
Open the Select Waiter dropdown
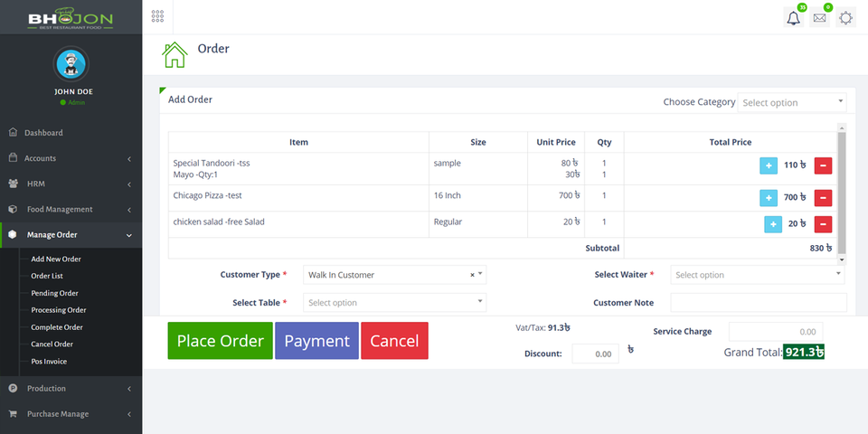coord(758,275)
